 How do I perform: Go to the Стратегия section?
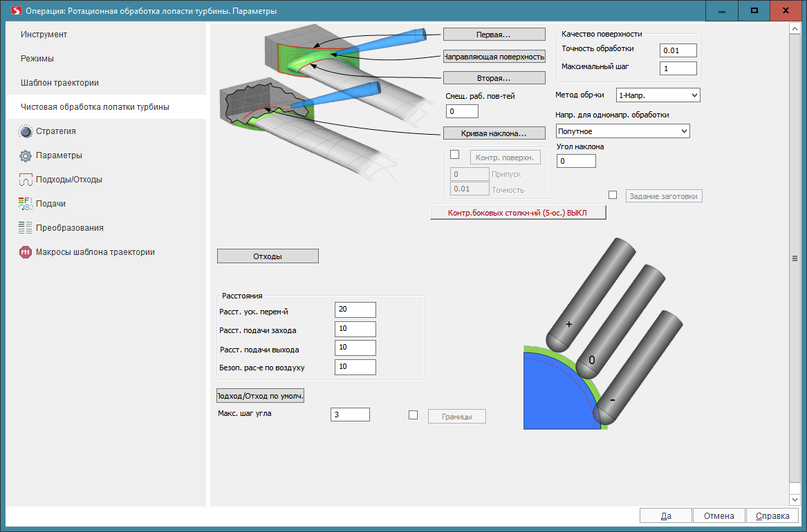(x=55, y=131)
